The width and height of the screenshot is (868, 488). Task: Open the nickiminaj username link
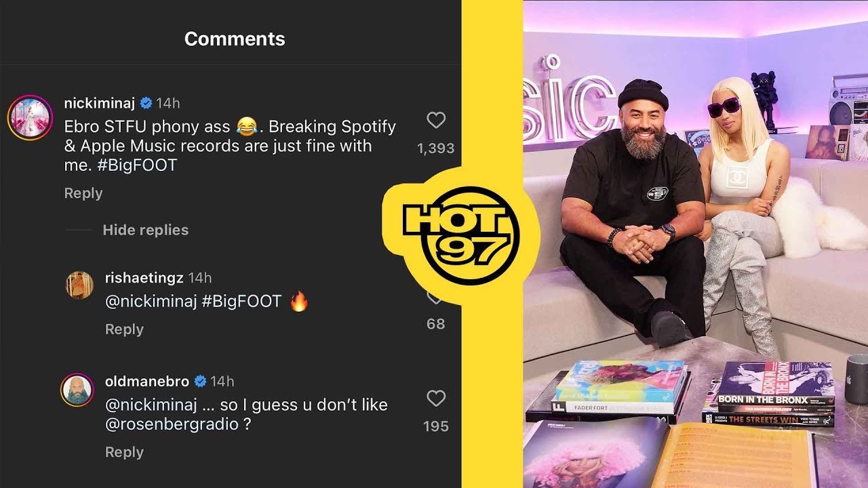coord(100,103)
